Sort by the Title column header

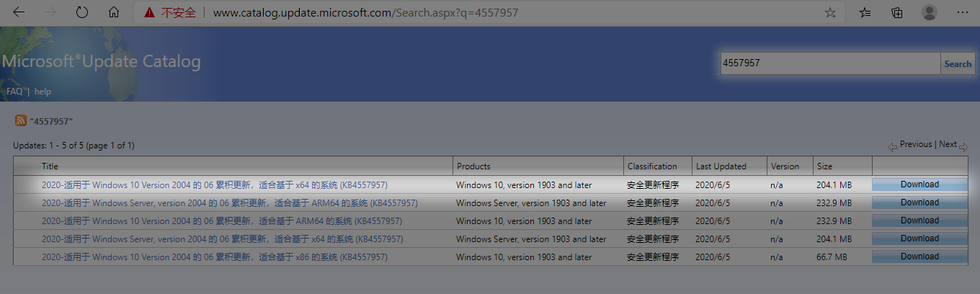pyautogui.click(x=50, y=166)
